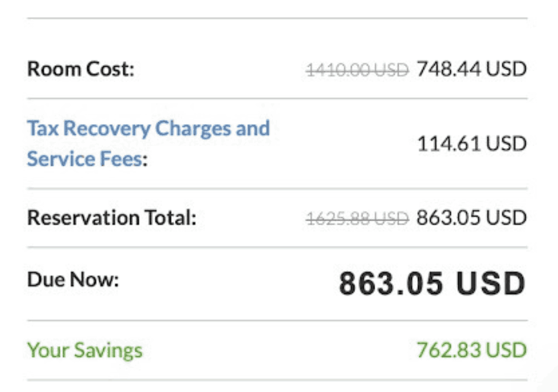Click the divider line below Your Savings
The width and height of the screenshot is (558, 392).
pyautogui.click(x=277, y=380)
